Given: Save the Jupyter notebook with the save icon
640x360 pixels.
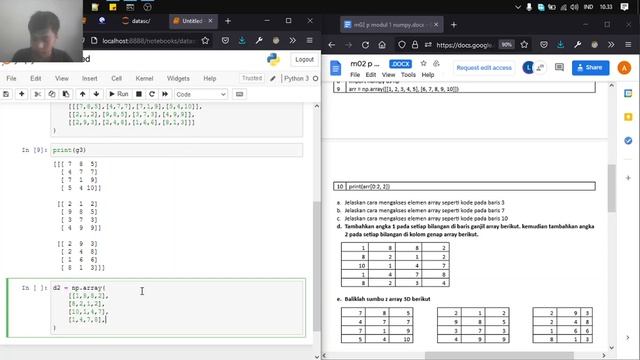Looking at the screenshot, I should (6, 94).
